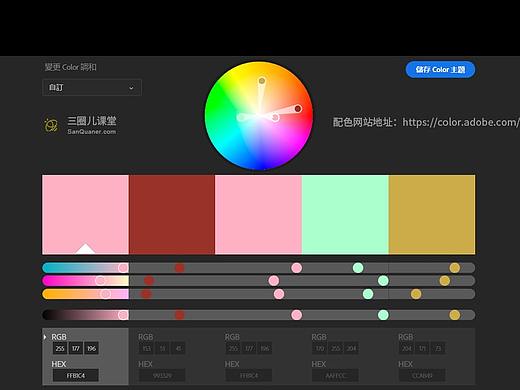Select the middle pink color swatch

(258, 214)
